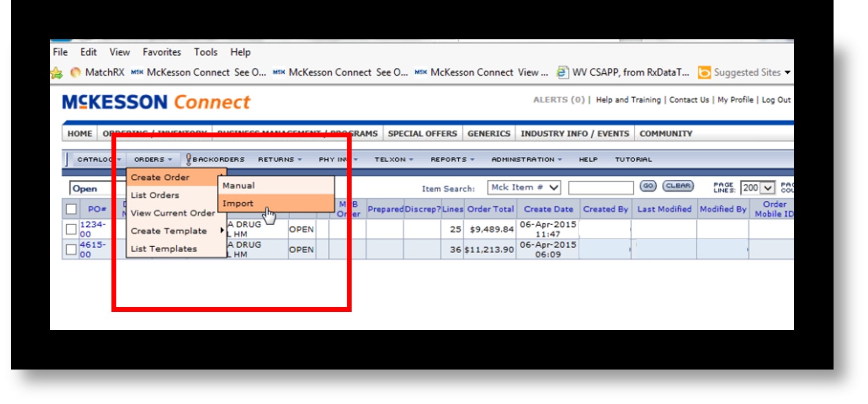Open the first McKesson Connect See O... bookmark

coord(199,72)
